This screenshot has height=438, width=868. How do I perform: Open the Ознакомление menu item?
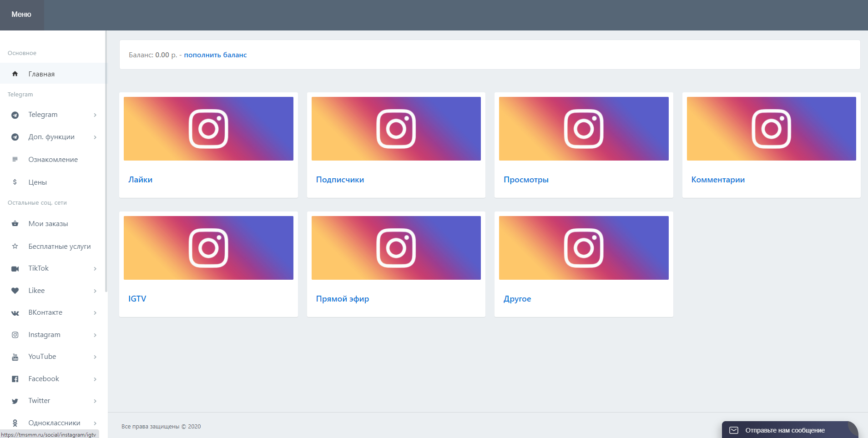pos(53,160)
